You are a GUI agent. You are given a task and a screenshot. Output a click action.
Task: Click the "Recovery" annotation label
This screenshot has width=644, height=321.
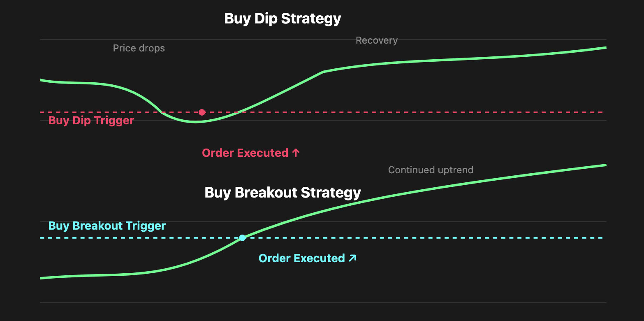pyautogui.click(x=376, y=40)
